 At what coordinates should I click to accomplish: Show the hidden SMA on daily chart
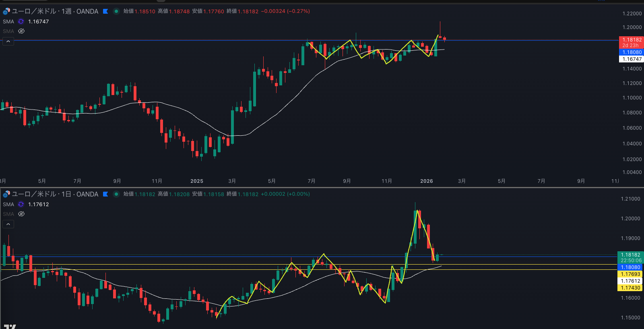[21, 214]
